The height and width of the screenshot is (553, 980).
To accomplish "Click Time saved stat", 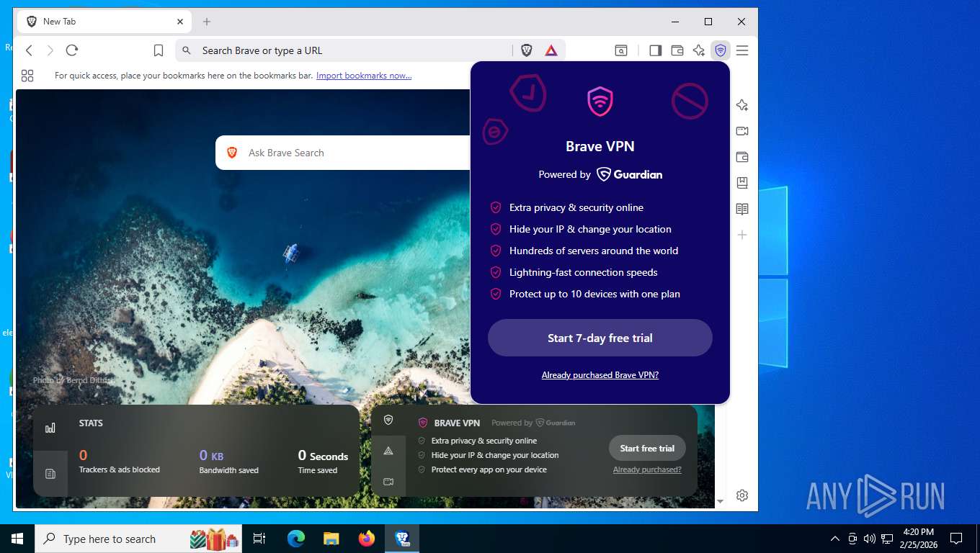I will coord(323,462).
